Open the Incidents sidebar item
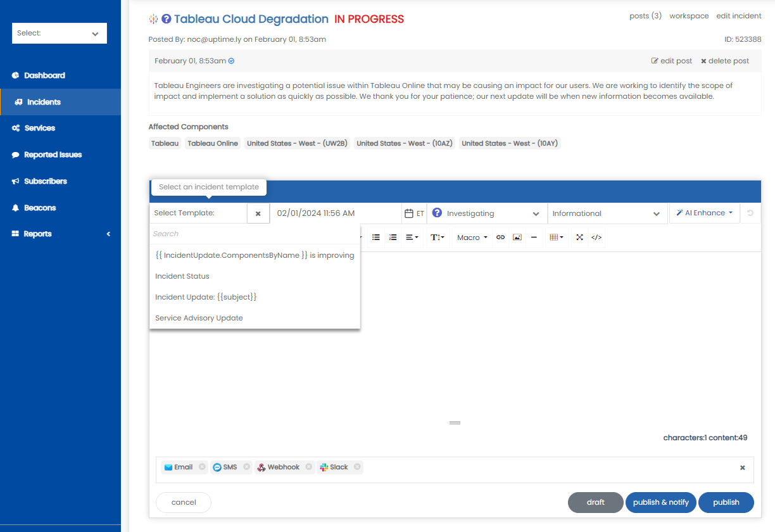 60,102
